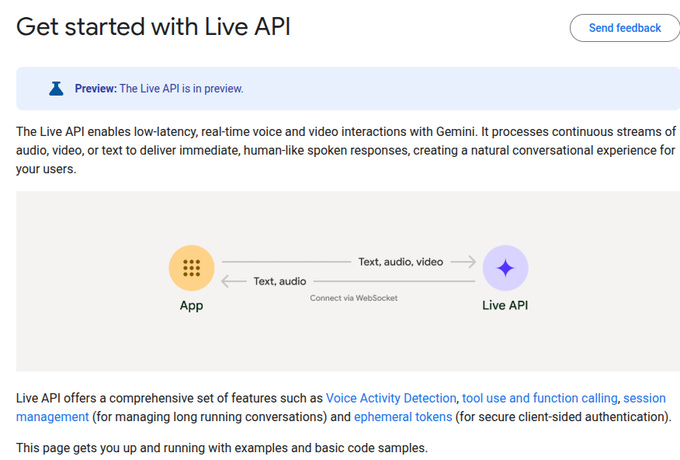Click the 'App' label under the orange circle
This screenshot has width=680, height=460.
point(191,306)
